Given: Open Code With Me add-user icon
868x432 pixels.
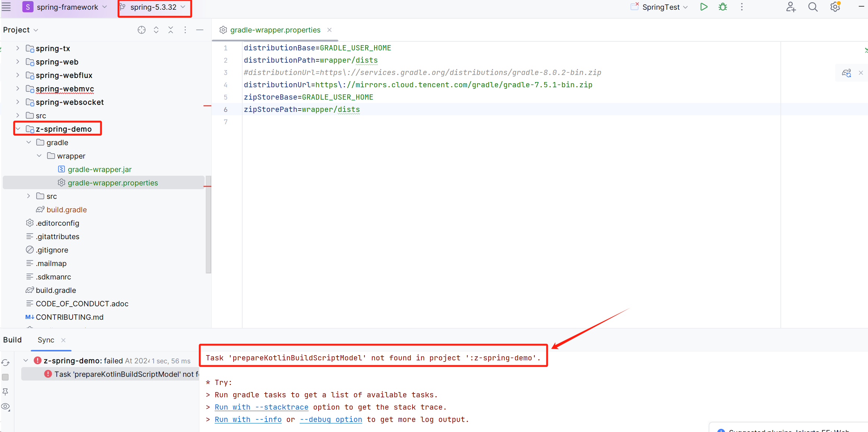Looking at the screenshot, I should (791, 7).
